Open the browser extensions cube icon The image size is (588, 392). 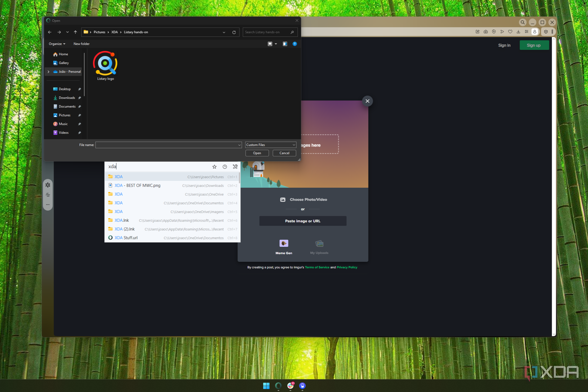pos(546,32)
